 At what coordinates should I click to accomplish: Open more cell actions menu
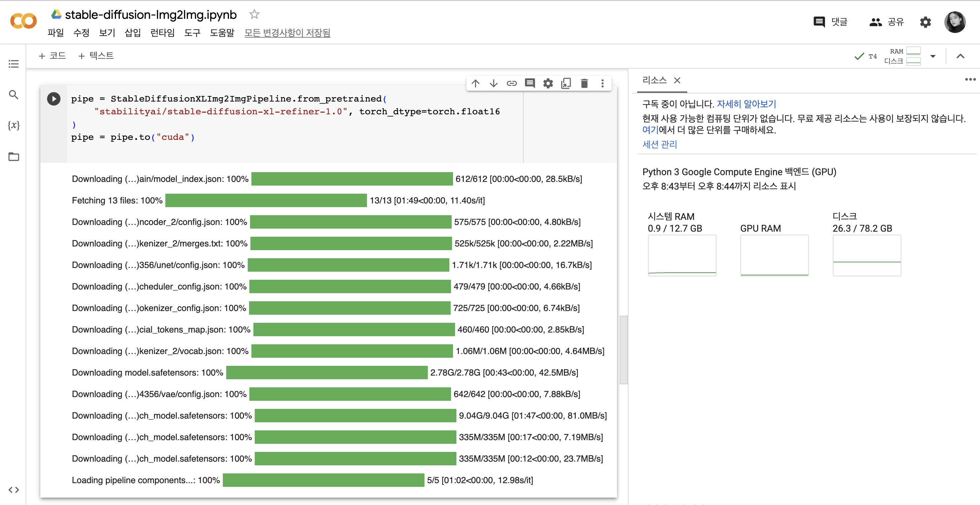602,83
